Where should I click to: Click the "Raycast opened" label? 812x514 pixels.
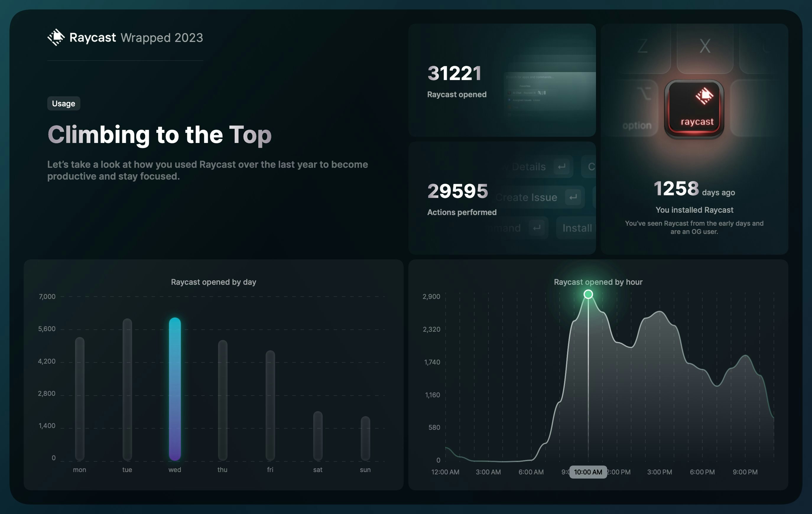pos(457,94)
